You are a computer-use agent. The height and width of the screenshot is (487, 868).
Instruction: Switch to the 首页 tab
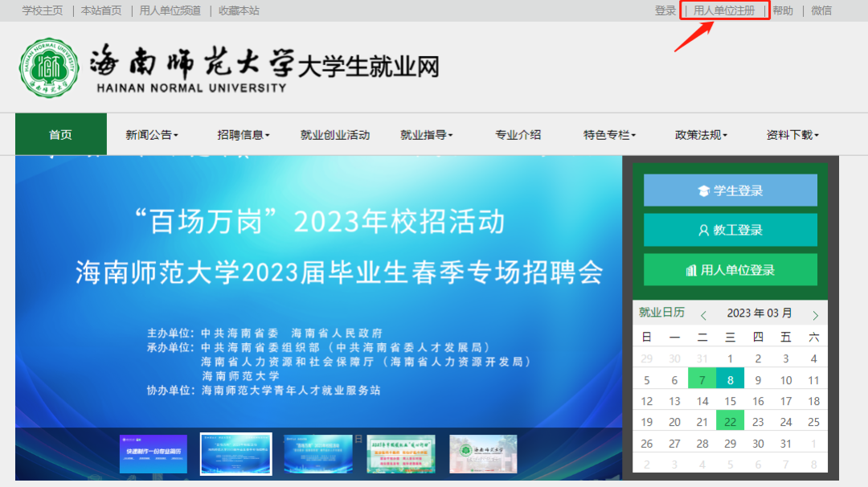click(x=59, y=134)
